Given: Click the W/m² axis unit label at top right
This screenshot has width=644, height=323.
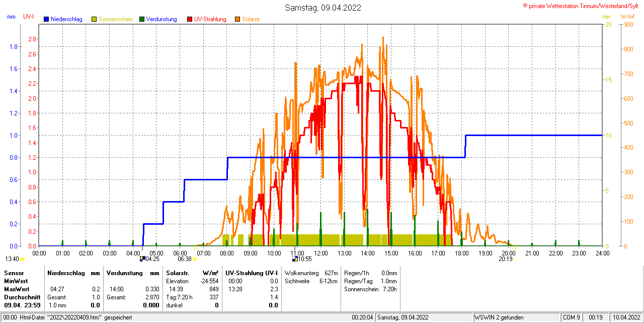Looking at the screenshot, I should (x=628, y=17).
